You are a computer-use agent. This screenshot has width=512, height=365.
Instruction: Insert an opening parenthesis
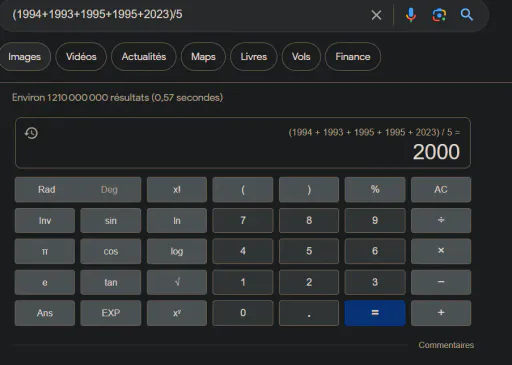click(x=243, y=190)
